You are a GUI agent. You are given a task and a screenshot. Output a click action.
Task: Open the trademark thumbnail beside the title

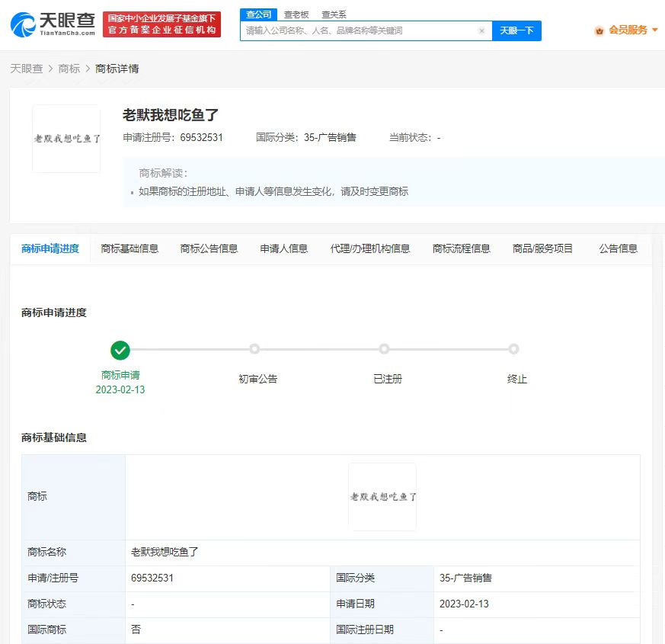point(66,139)
